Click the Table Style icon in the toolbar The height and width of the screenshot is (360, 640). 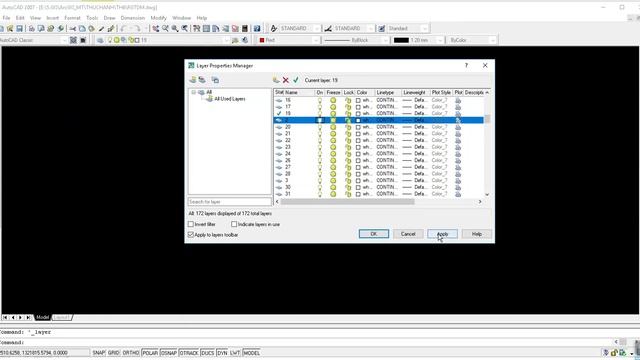click(x=382, y=29)
